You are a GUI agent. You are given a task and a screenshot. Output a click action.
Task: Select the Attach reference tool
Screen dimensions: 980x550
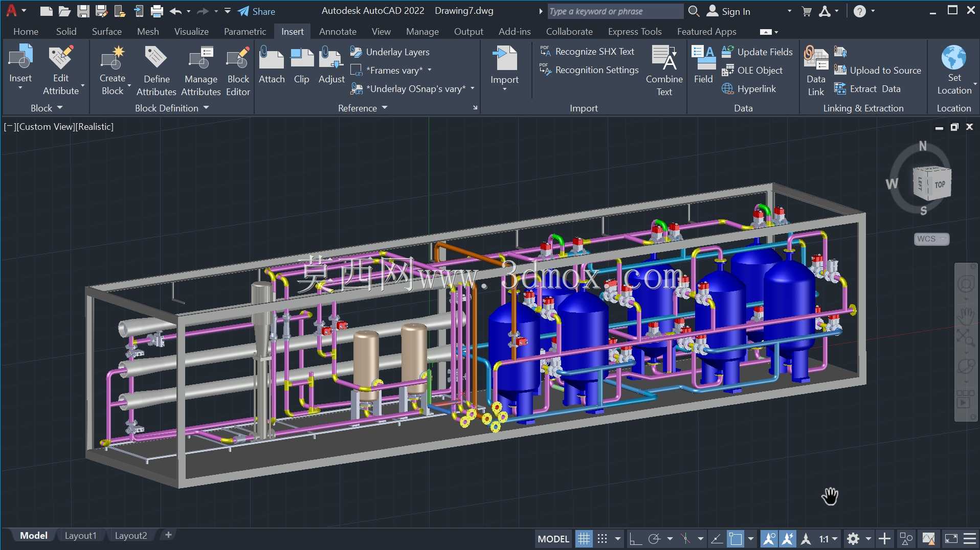click(x=272, y=65)
